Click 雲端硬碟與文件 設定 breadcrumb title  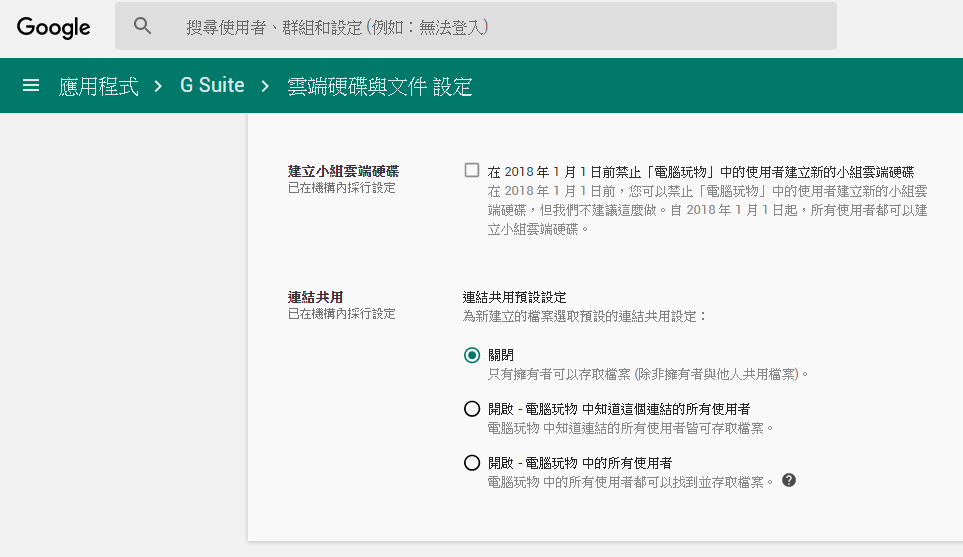pos(380,87)
